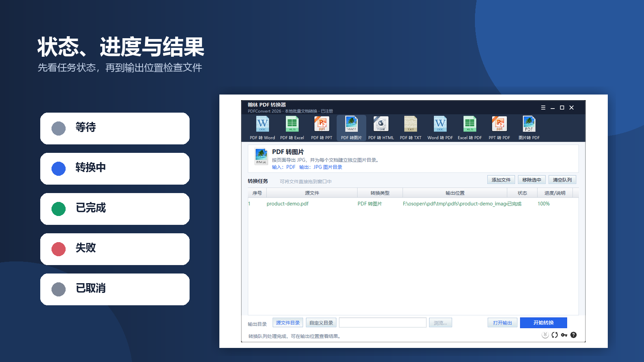Image resolution: width=644 pixels, height=362 pixels.
Task: Click the 已取消 status card
Action: coord(115,289)
